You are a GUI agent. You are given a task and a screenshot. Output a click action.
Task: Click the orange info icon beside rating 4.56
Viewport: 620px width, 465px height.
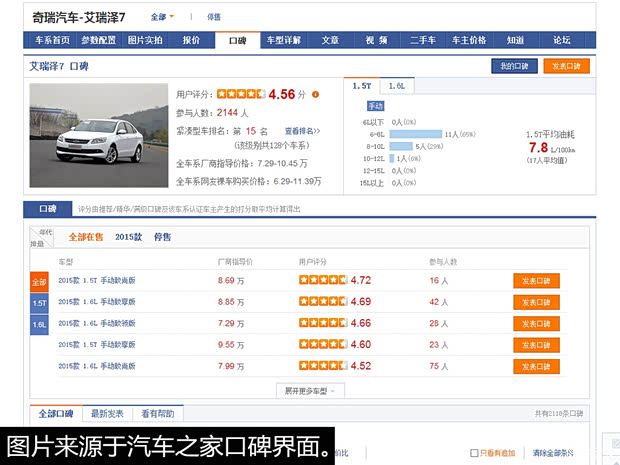coord(316,94)
